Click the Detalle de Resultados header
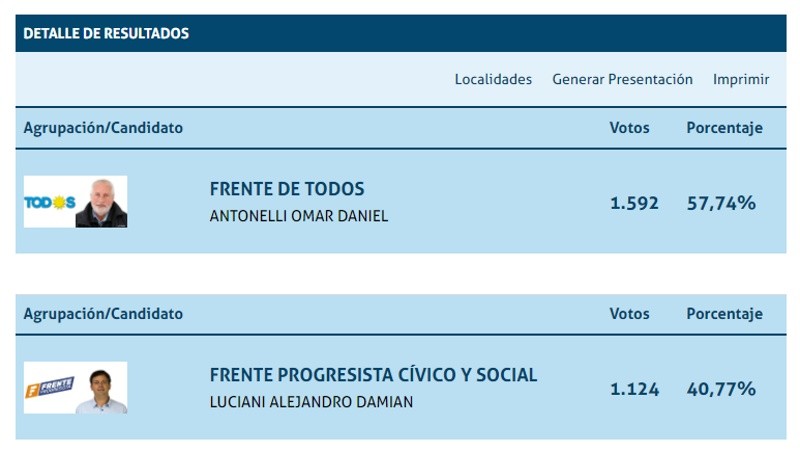This screenshot has height=452, width=800. point(106,34)
